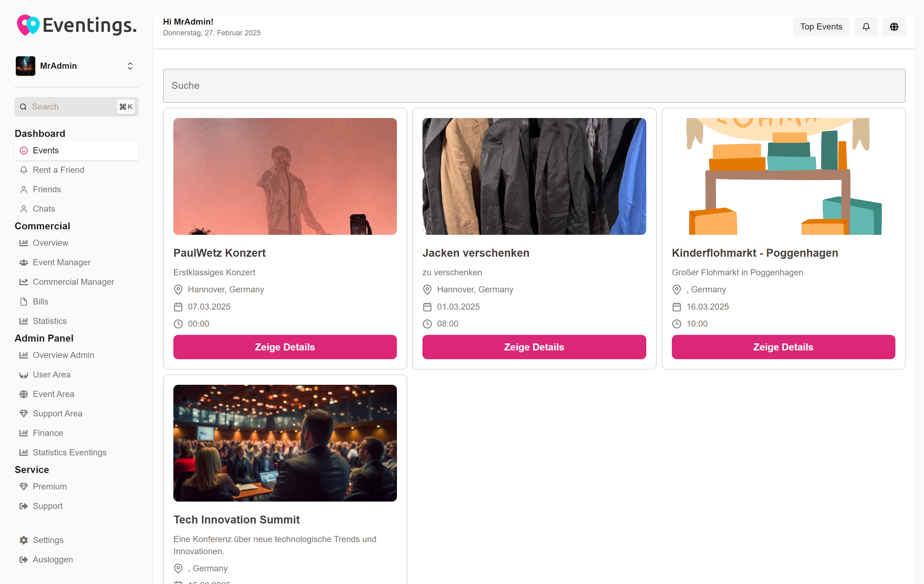Click the Rent a Friend bell icon
The width and height of the screenshot is (924, 584).
coord(24,170)
